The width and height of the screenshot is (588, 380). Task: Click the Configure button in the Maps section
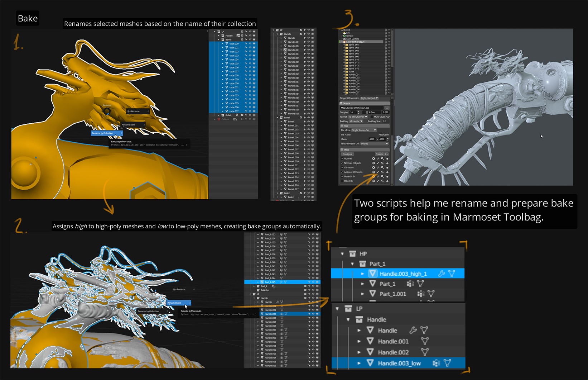347,154
